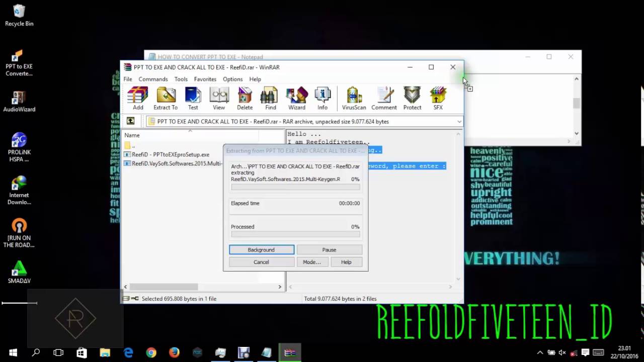644x362 pixels.
Task: Click the Mode... button
Action: (x=312, y=262)
